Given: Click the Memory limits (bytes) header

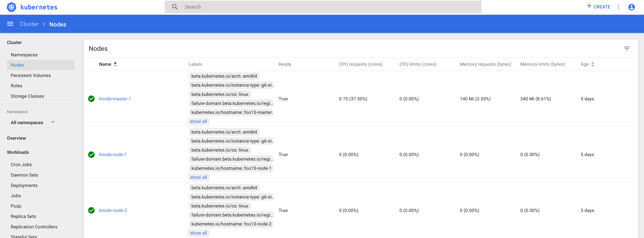Looking at the screenshot, I should (x=542, y=64).
